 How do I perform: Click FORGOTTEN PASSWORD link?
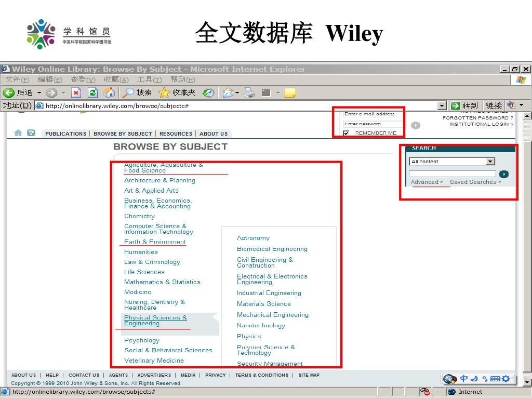478,118
